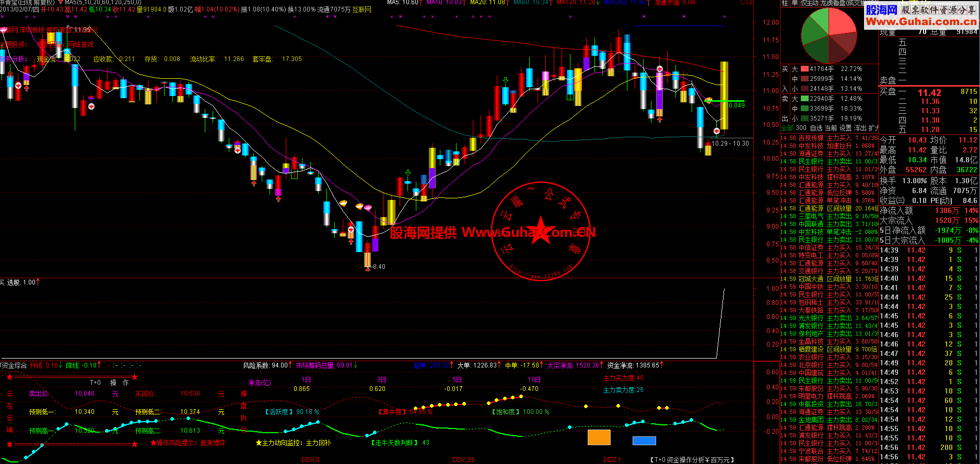Click the MA20: 11.08 label
The image size is (980, 464).
(487, 3)
